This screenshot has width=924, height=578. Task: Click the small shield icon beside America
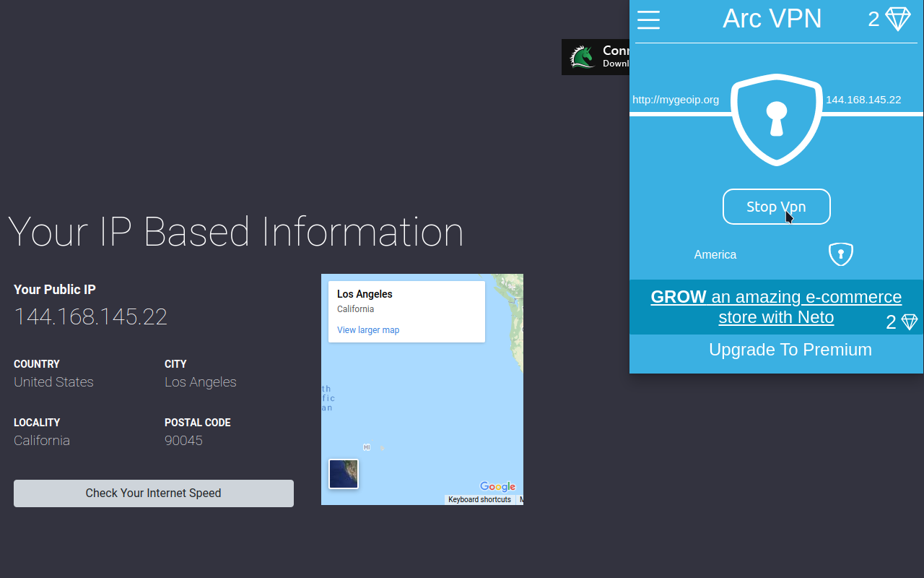[840, 254]
